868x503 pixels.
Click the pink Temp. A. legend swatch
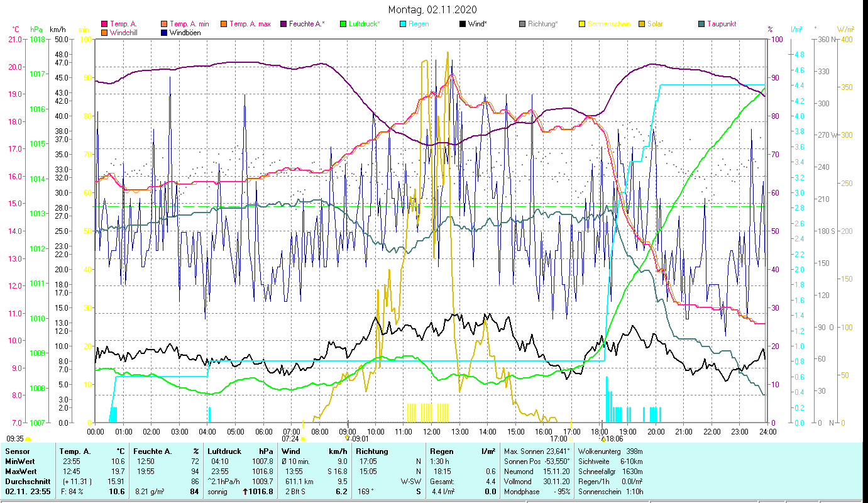tap(104, 25)
